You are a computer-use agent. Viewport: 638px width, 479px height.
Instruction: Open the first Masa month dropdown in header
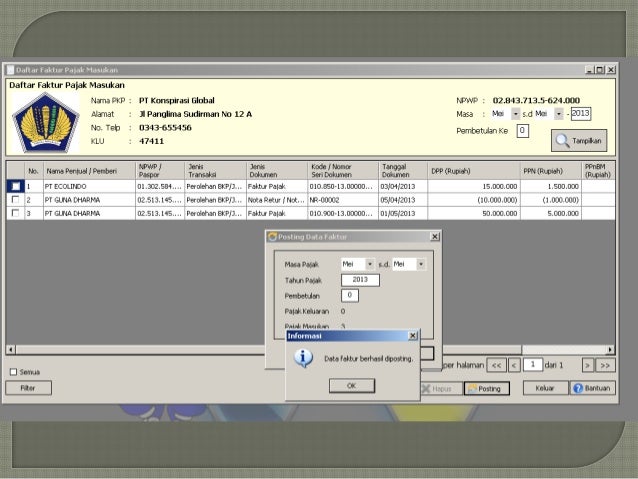tap(516, 115)
